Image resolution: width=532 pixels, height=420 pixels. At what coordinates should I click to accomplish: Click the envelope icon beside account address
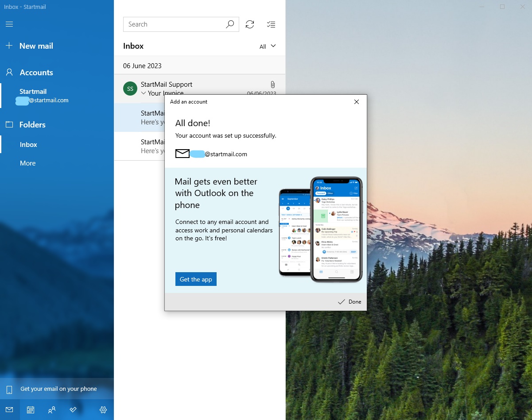tap(183, 154)
